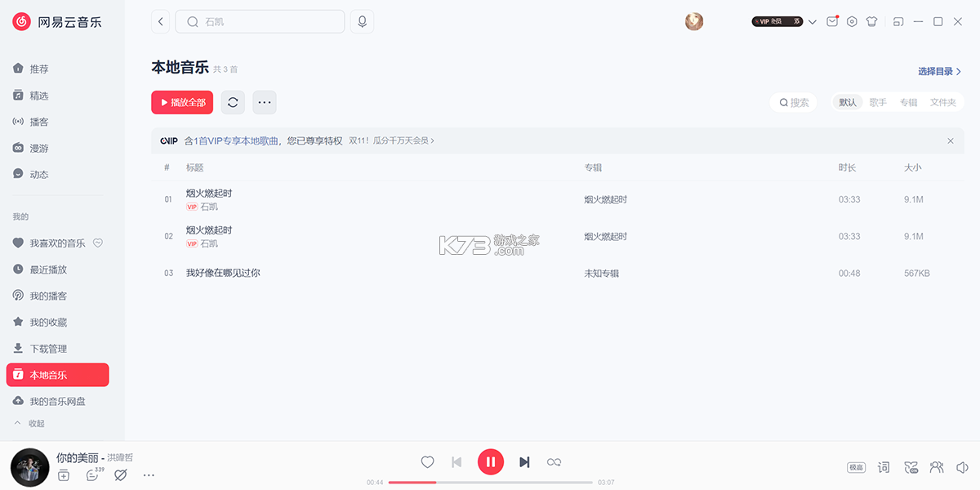Click album 烟火燃起时 in row 02
The image size is (980, 490).
605,236
